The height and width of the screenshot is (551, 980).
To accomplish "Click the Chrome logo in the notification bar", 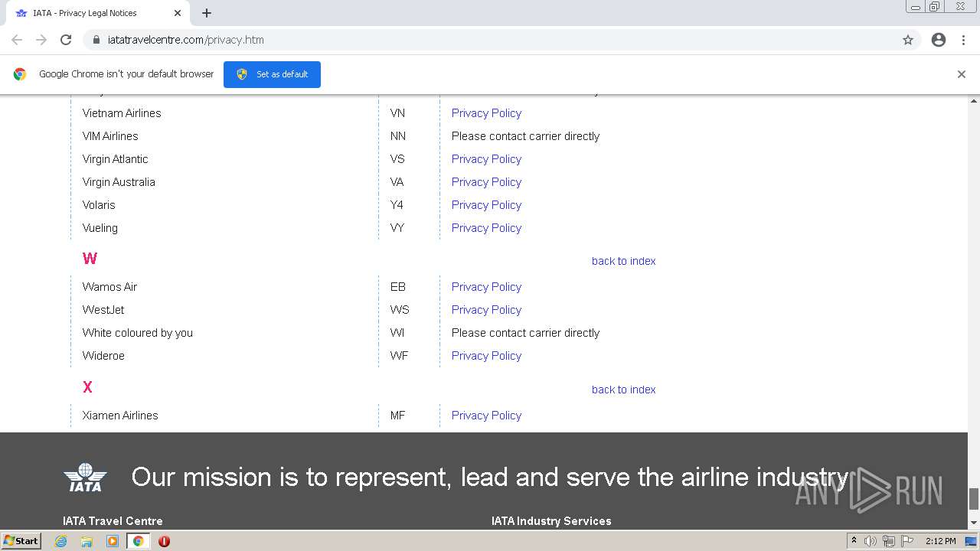I will 20,74.
